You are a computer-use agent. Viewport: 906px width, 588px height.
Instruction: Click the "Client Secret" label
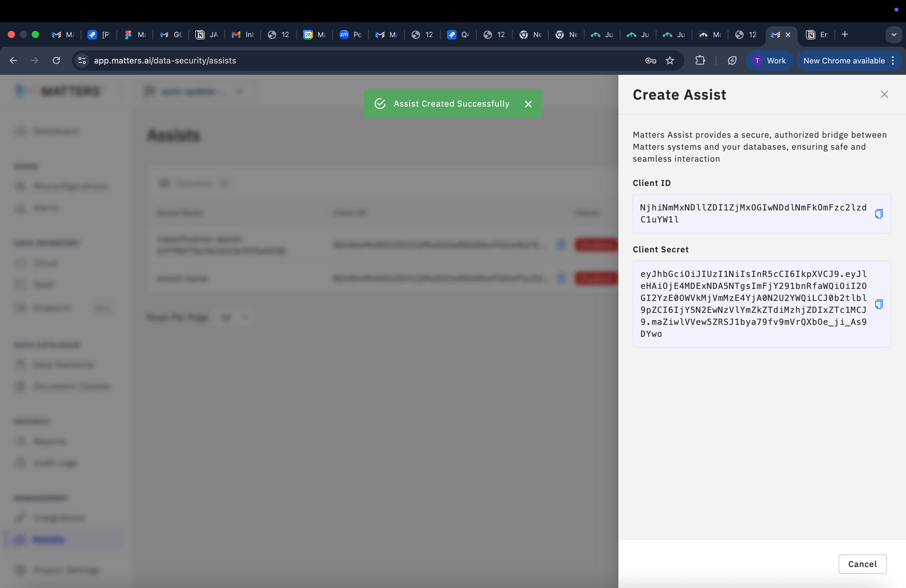660,249
